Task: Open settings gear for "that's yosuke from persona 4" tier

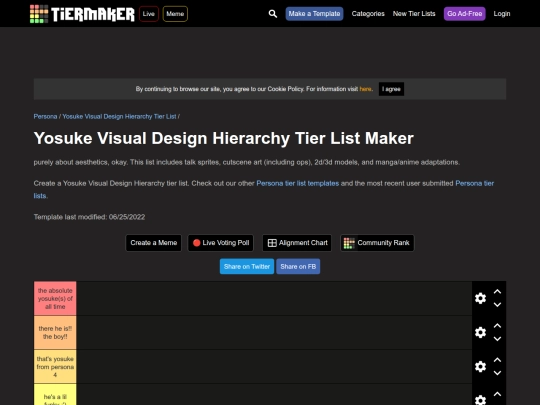Action: (x=480, y=366)
